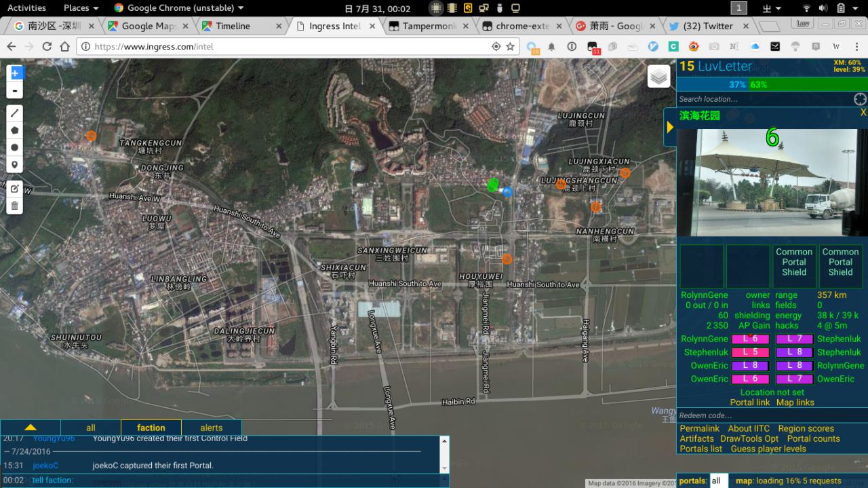
Task: Click the map zoom out button
Action: point(14,91)
